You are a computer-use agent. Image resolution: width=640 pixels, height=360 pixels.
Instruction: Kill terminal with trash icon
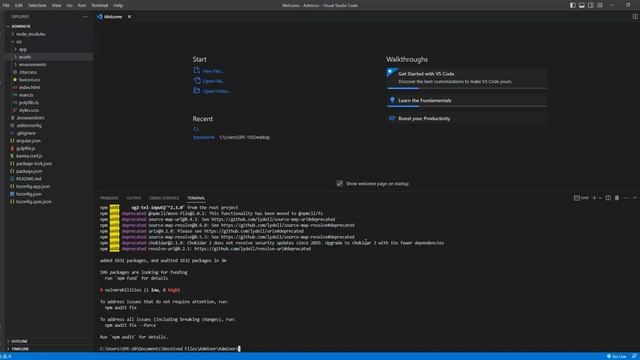coord(617,198)
